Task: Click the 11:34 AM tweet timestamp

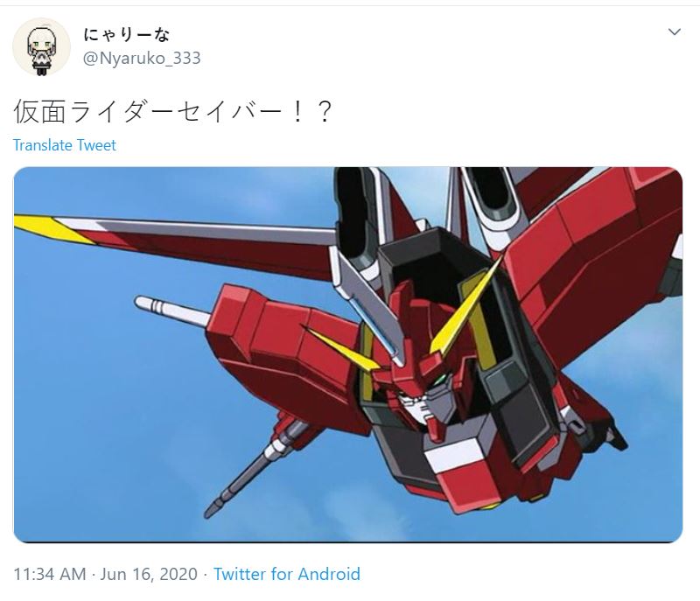Action: (50, 574)
